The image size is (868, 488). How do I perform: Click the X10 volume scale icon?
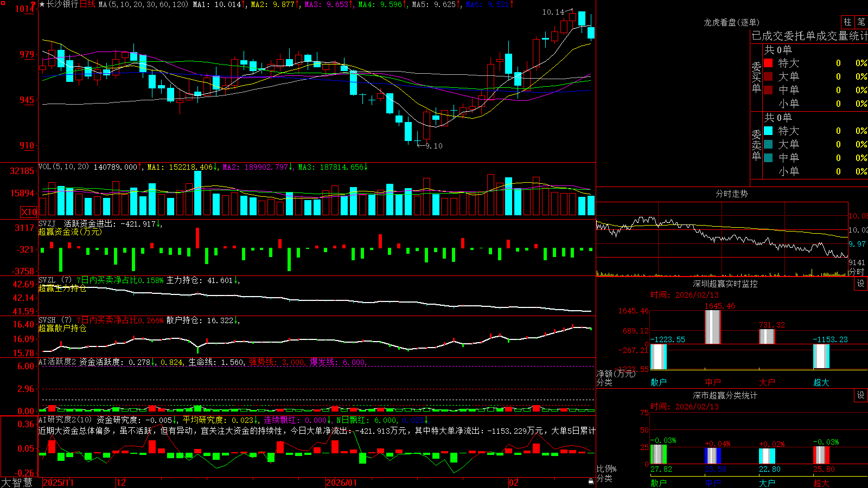29,212
